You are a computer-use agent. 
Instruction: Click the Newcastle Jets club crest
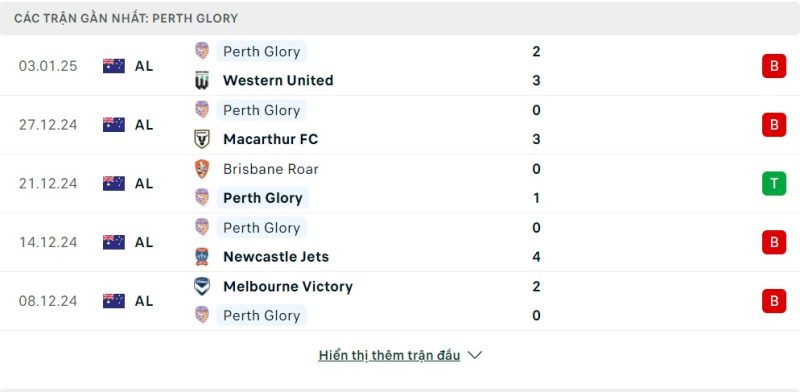click(202, 256)
